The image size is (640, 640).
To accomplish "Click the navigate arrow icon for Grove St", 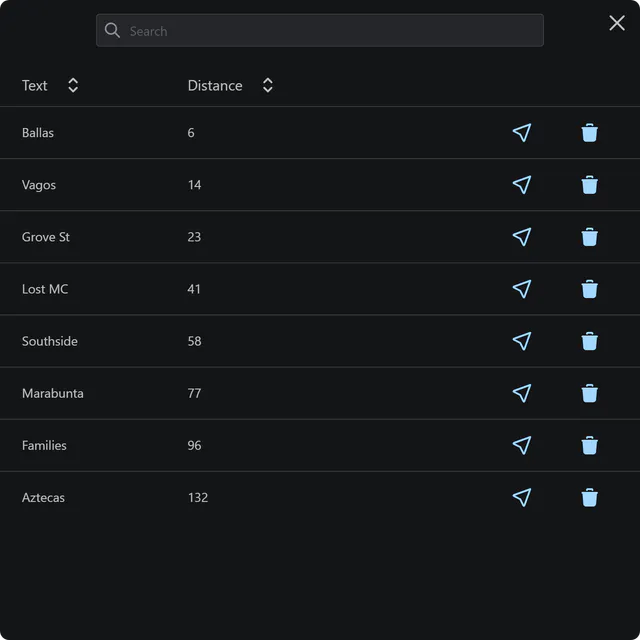I will [522, 237].
